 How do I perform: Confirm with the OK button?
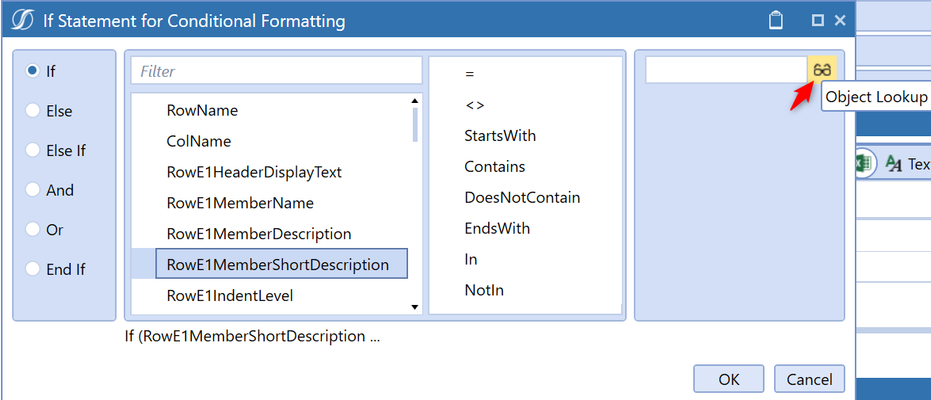[729, 379]
